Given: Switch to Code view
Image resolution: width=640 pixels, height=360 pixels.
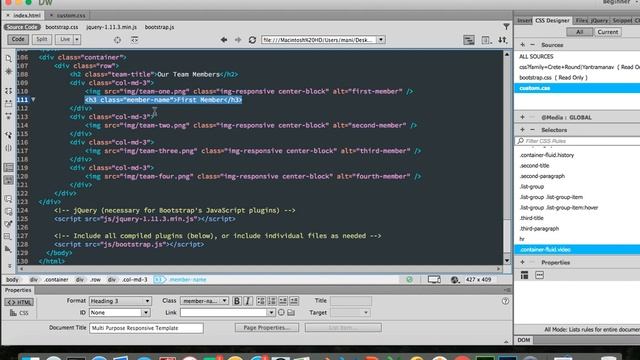Looking at the screenshot, I should click(x=18, y=40).
